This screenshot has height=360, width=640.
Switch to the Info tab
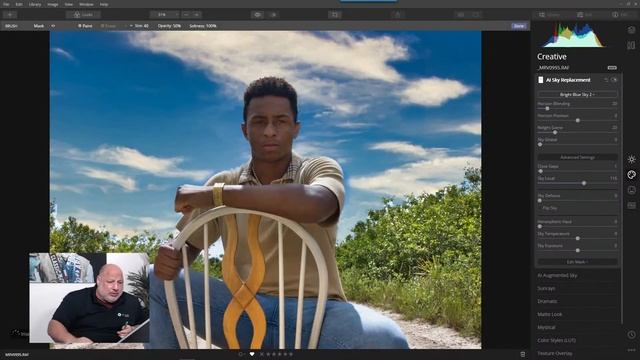(x=620, y=15)
